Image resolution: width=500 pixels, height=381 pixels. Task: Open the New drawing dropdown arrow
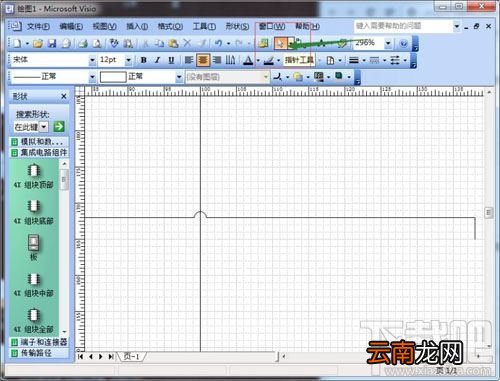click(x=27, y=43)
